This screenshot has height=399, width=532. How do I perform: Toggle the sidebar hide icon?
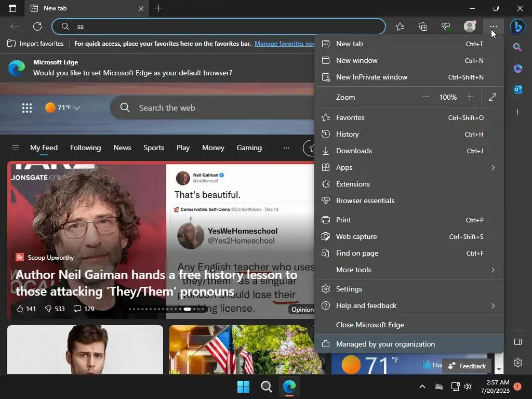pyautogui.click(x=518, y=342)
